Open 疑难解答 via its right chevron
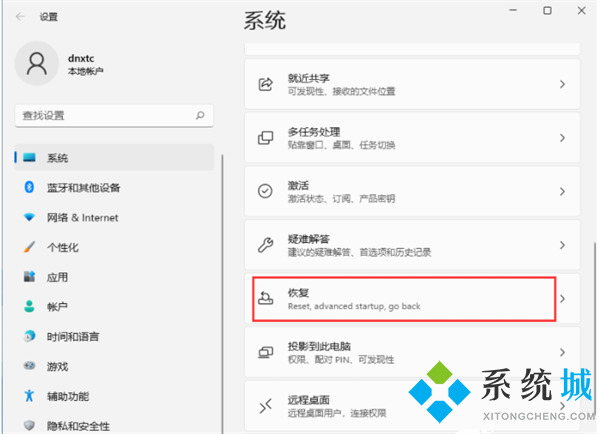This screenshot has height=434, width=600. (562, 245)
